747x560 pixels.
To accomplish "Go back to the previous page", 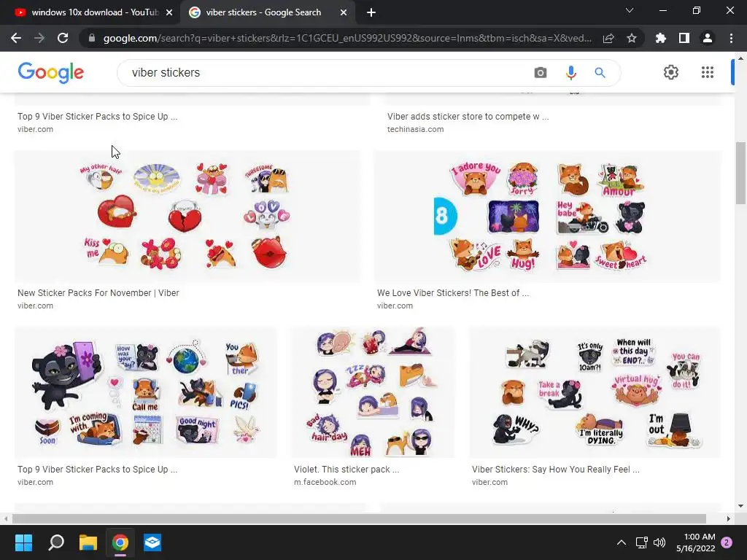I will pyautogui.click(x=16, y=38).
